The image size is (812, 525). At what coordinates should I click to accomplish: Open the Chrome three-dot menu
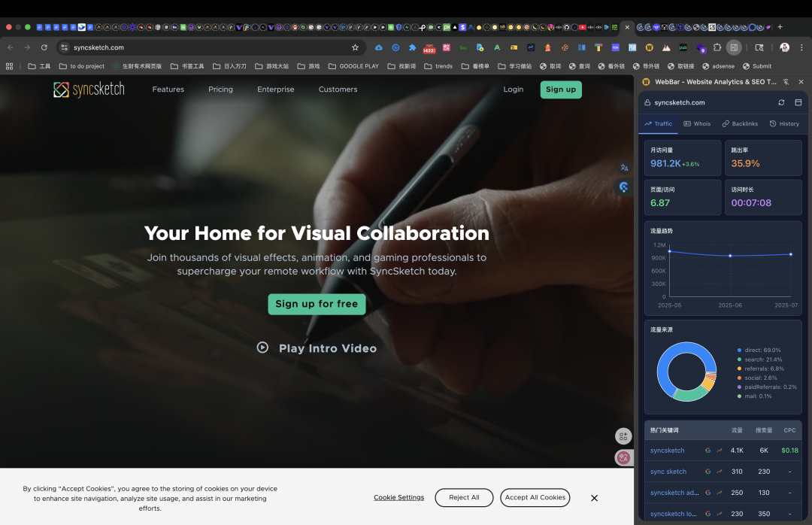[x=801, y=47]
